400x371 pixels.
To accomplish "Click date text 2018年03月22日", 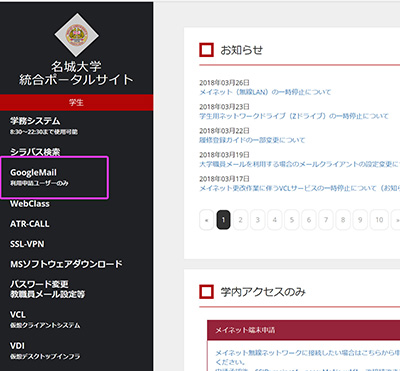I will point(224,131).
